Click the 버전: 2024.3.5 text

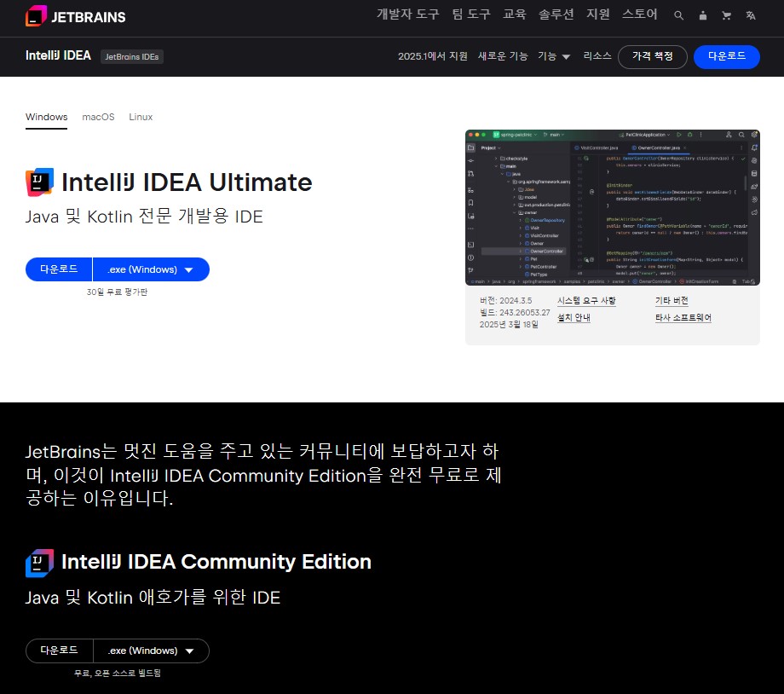click(505, 301)
